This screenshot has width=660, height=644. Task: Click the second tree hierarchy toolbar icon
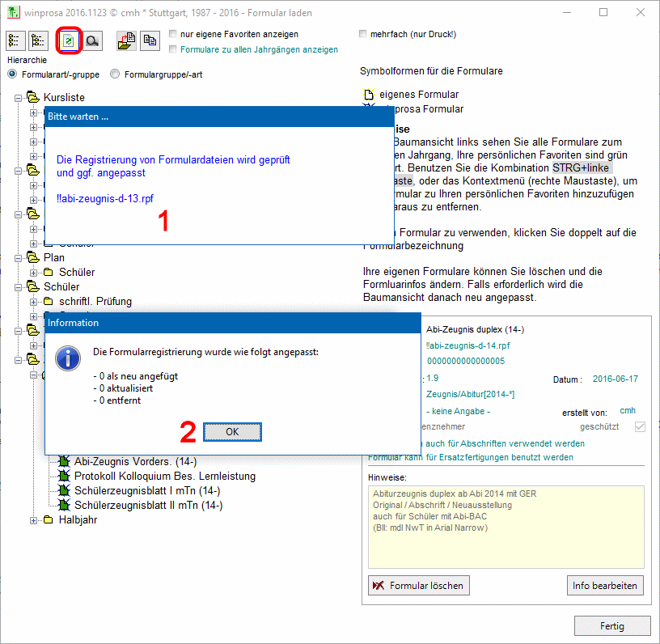37,41
